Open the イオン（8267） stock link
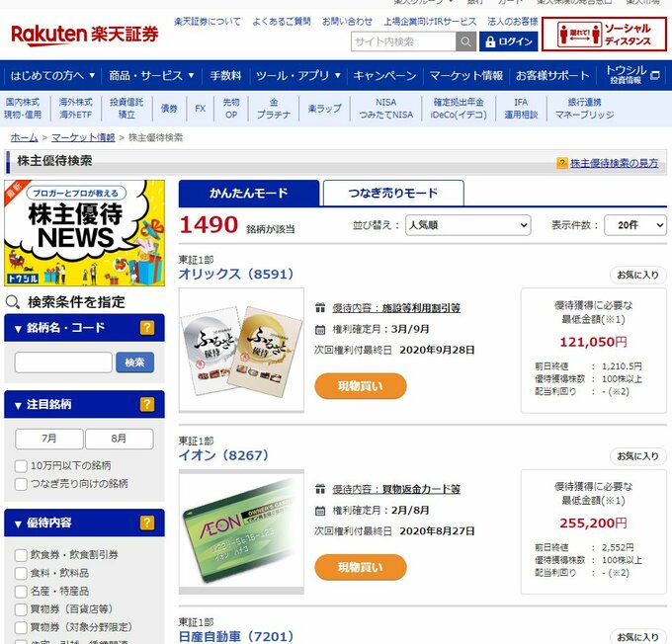672x644 pixels. click(x=223, y=455)
